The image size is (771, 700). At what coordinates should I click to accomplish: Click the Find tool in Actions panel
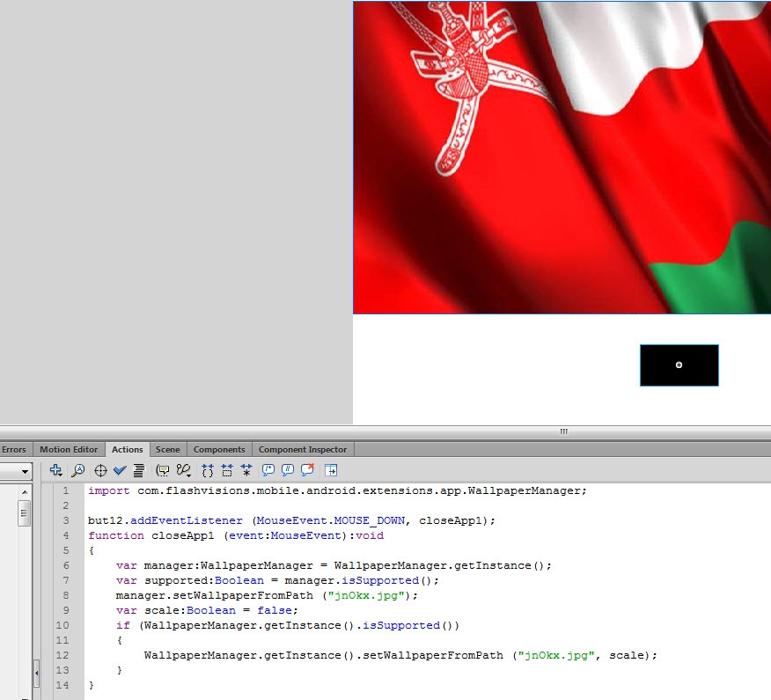coord(77,470)
